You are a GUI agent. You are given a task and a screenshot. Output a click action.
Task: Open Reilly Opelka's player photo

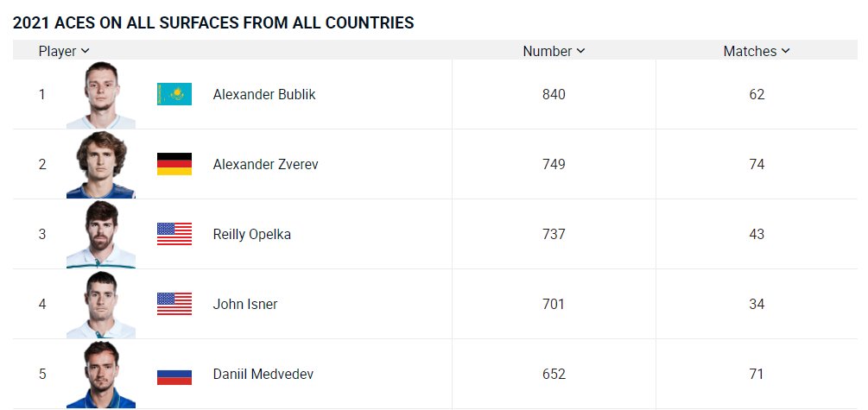pyautogui.click(x=101, y=235)
